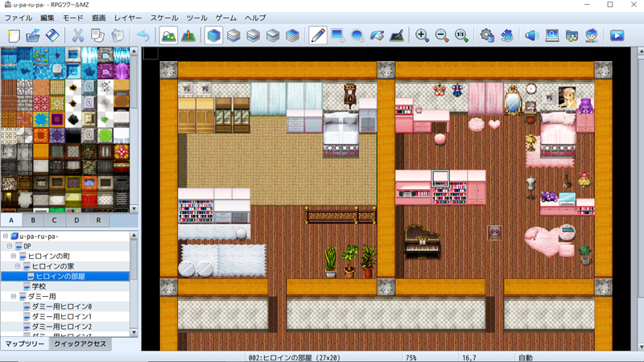
Task: Open the モード menu
Action: pos(72,18)
